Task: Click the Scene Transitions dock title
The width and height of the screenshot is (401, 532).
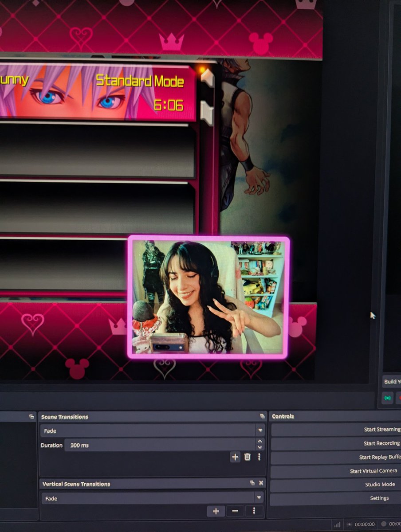Action: [65, 417]
